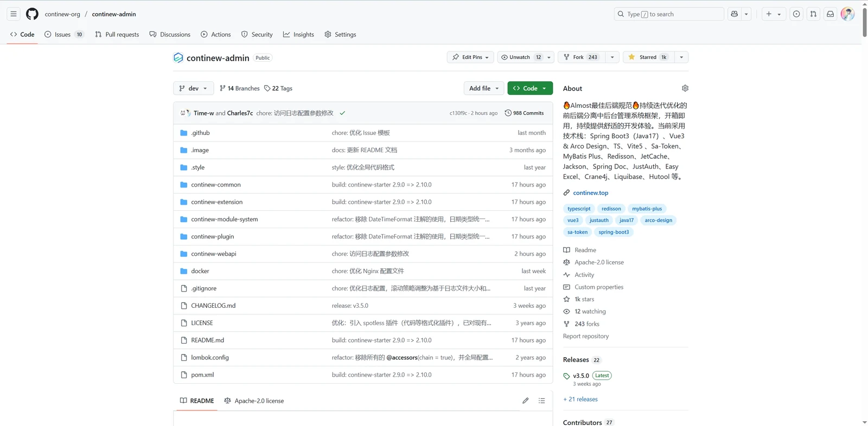
Task: Open the notifications inbox icon
Action: (830, 14)
